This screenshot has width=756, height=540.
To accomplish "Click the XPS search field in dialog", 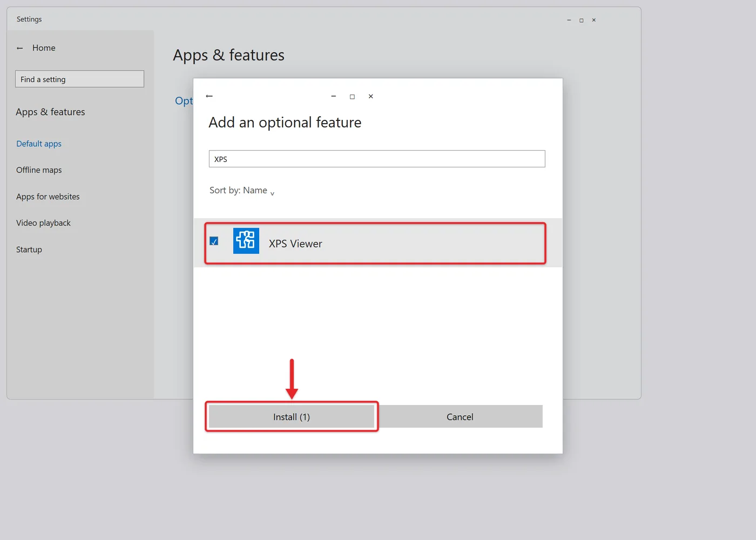I will (377, 159).
